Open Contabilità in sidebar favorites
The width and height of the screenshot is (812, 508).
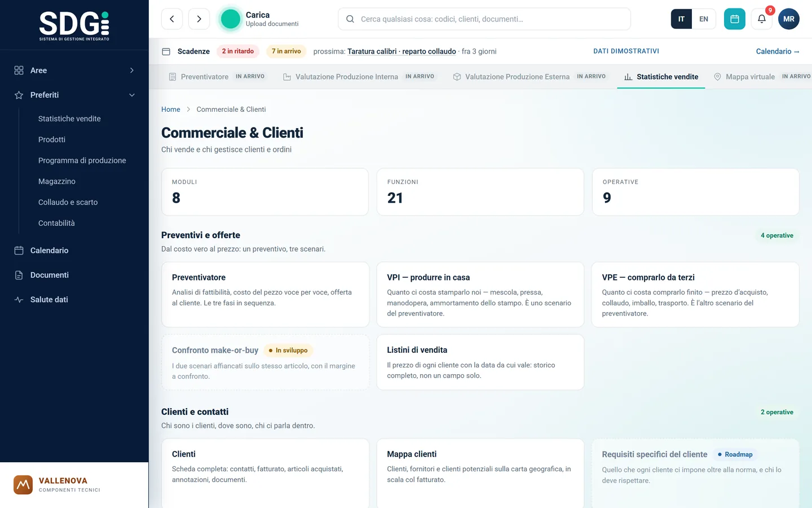point(56,224)
